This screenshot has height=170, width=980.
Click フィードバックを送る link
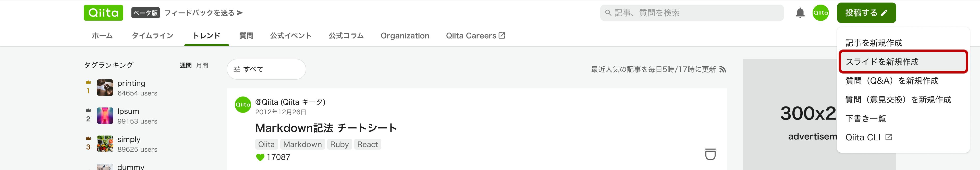(204, 13)
